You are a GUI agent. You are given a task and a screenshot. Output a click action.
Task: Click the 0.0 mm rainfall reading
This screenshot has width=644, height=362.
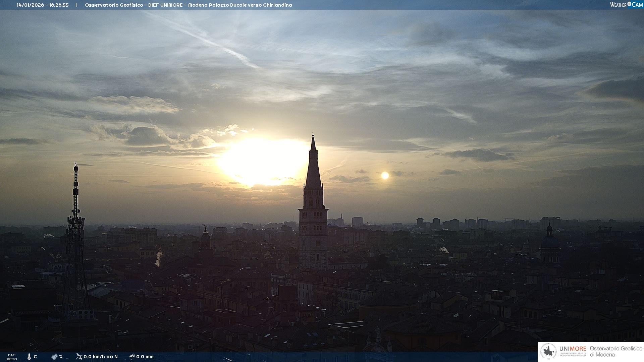click(145, 357)
